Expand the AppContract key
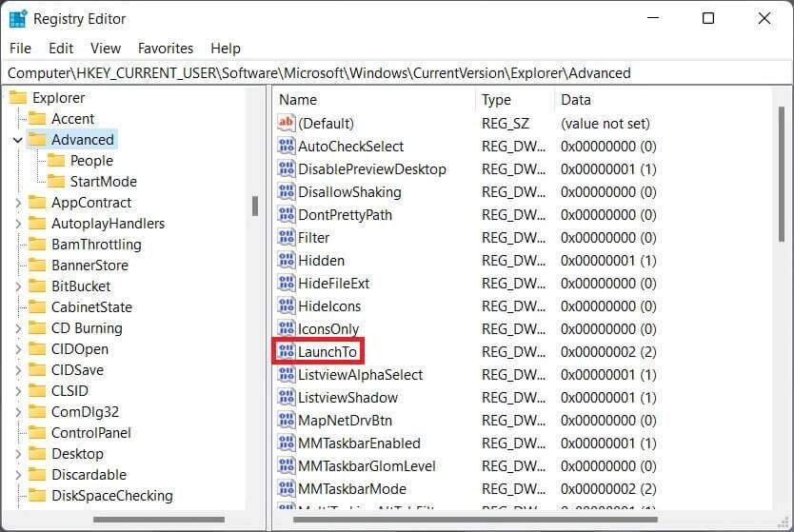794x532 pixels. (x=18, y=203)
